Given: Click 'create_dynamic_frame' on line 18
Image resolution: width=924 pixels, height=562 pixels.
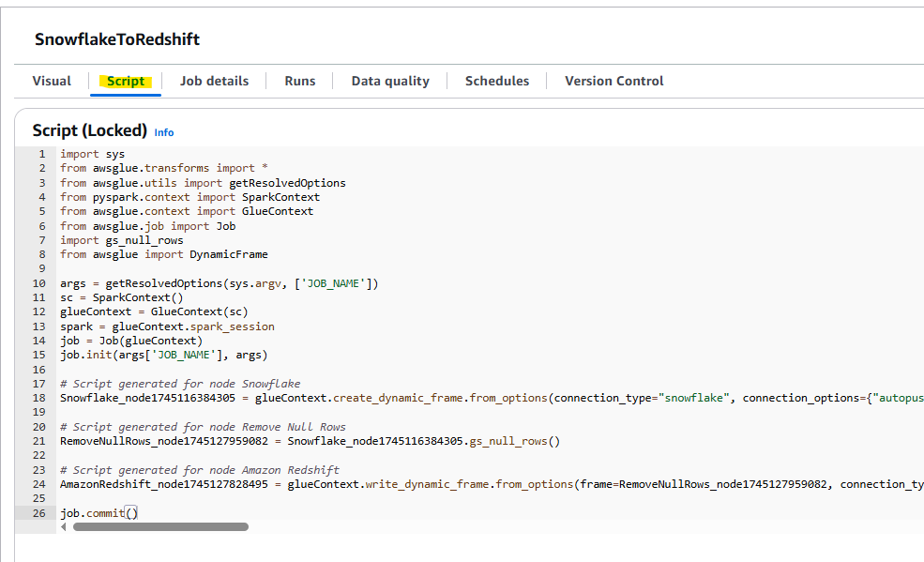Looking at the screenshot, I should click(x=398, y=398).
